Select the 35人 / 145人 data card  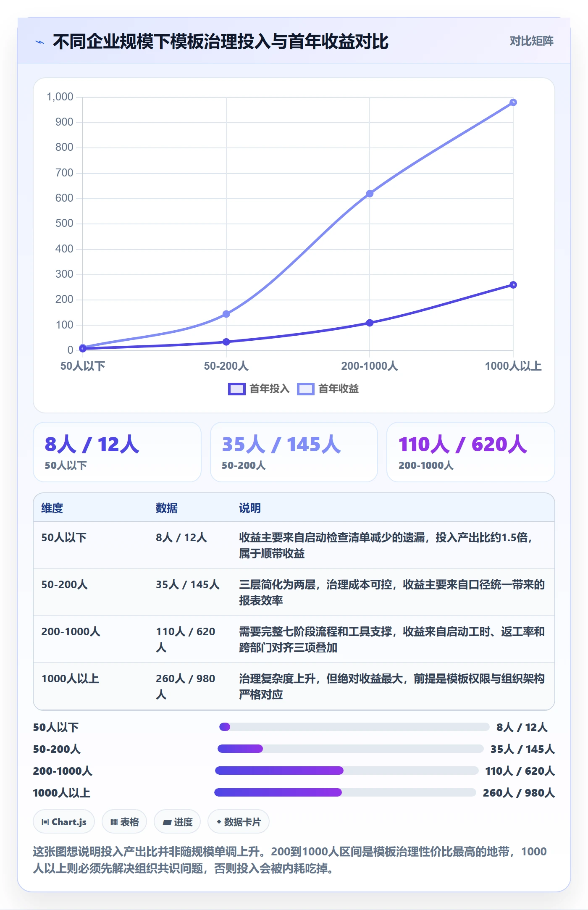(294, 452)
